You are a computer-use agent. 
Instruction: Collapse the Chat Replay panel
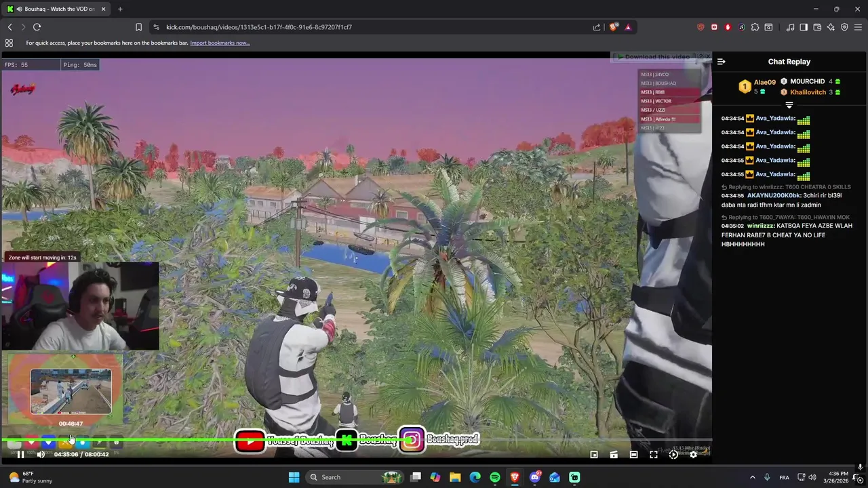(x=722, y=62)
